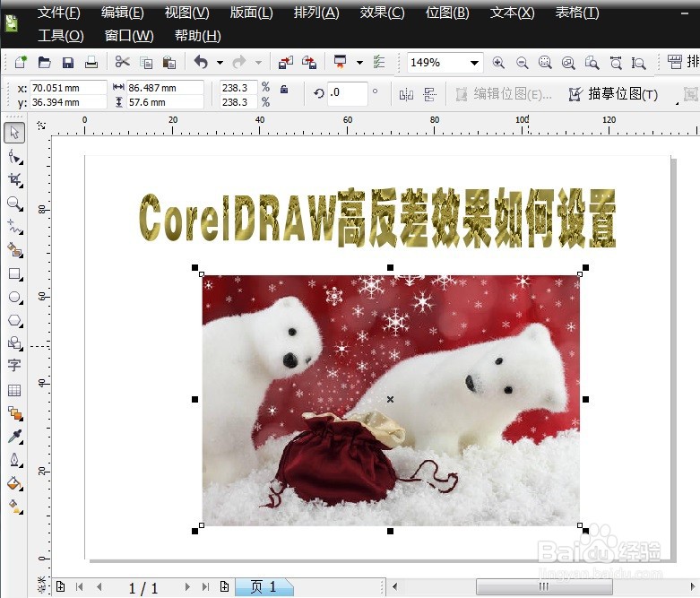The width and height of the screenshot is (700, 598).
Task: Click the 编辑位图(E) button
Action: (504, 94)
